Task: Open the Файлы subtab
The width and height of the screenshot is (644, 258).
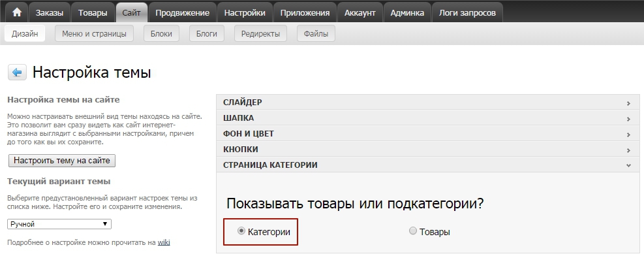Action: pos(316,34)
